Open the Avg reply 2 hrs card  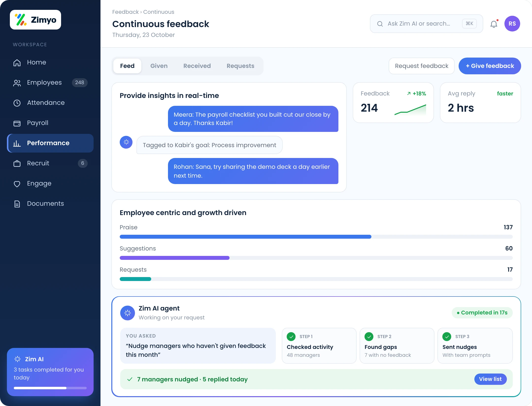pos(481,103)
